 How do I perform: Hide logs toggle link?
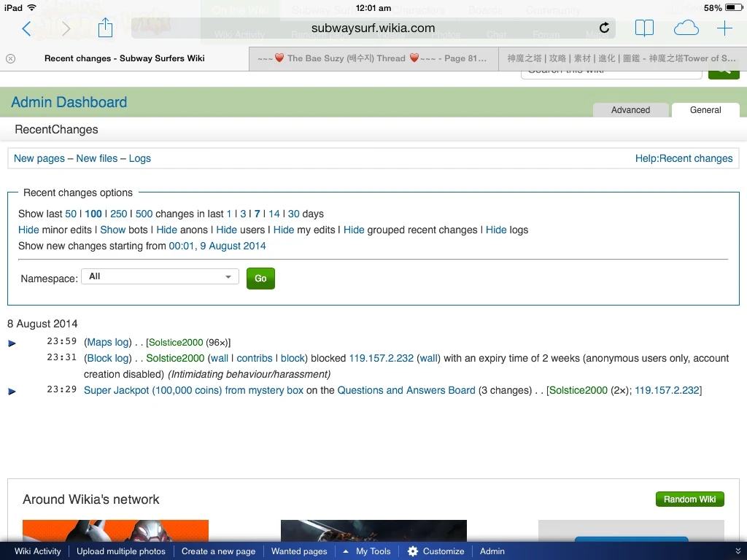point(496,230)
